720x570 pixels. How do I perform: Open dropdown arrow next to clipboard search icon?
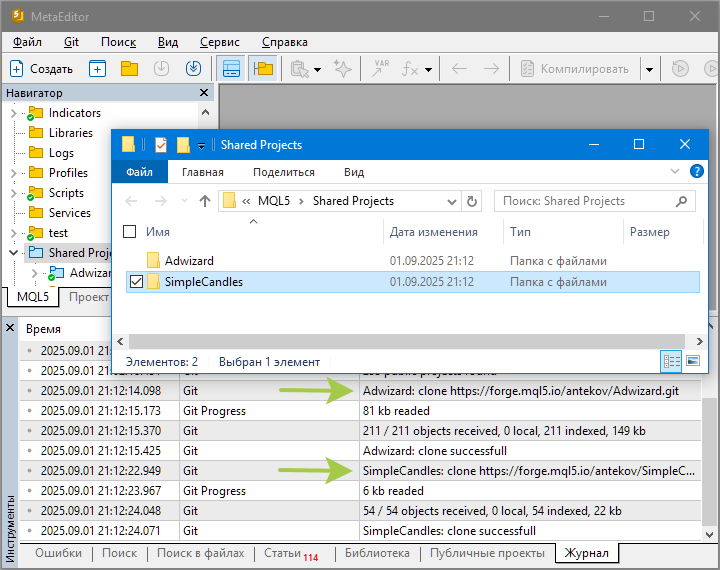point(317,70)
